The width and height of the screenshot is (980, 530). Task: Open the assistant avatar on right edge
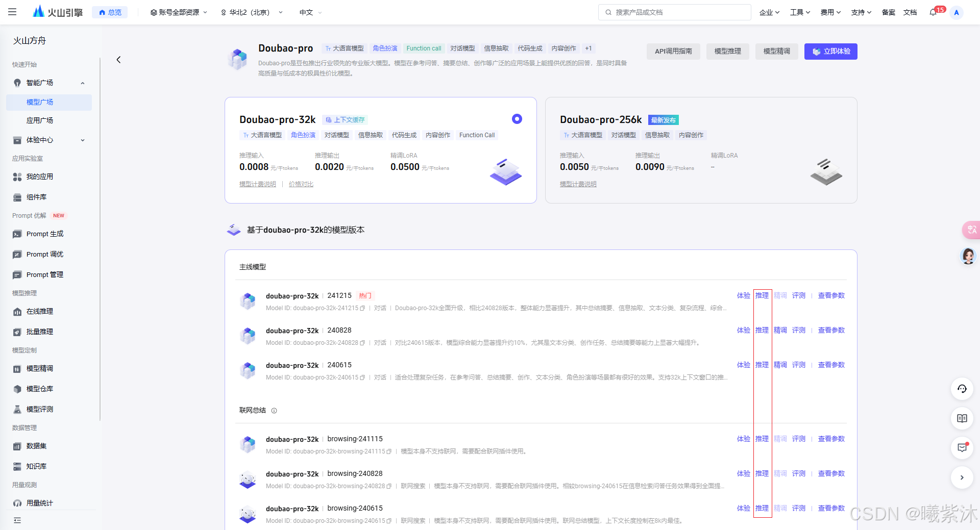968,256
